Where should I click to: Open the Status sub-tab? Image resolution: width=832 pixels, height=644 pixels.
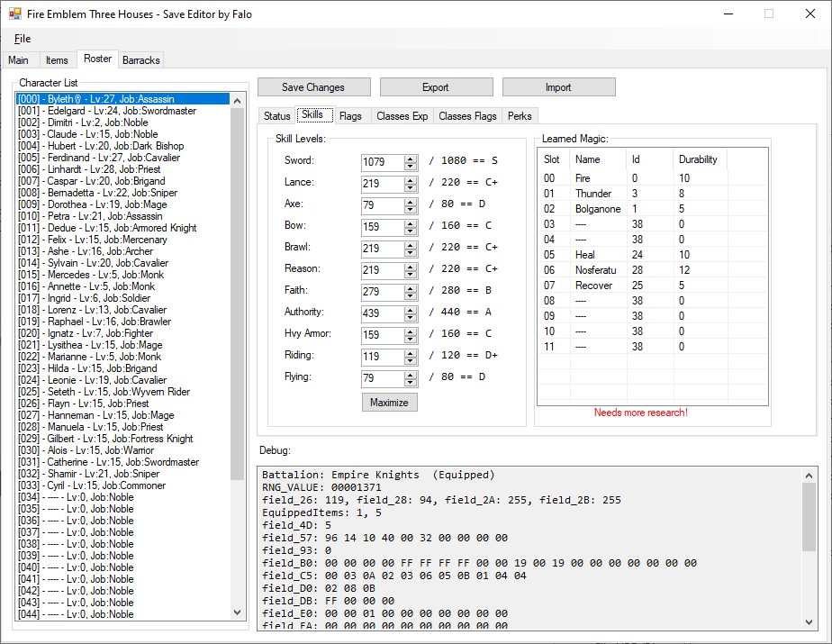277,115
